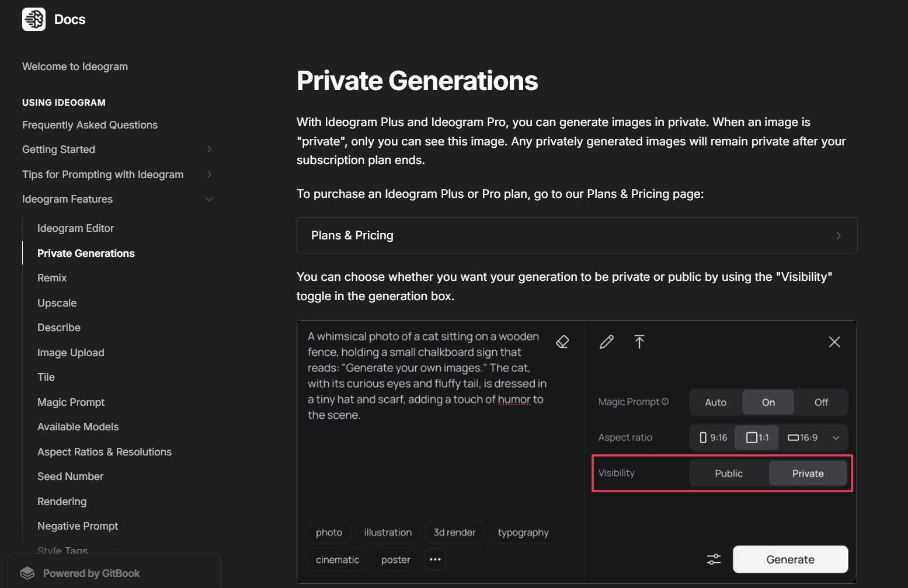Image resolution: width=908 pixels, height=588 pixels.
Task: Open generation settings via the sliders icon
Action: [714, 559]
